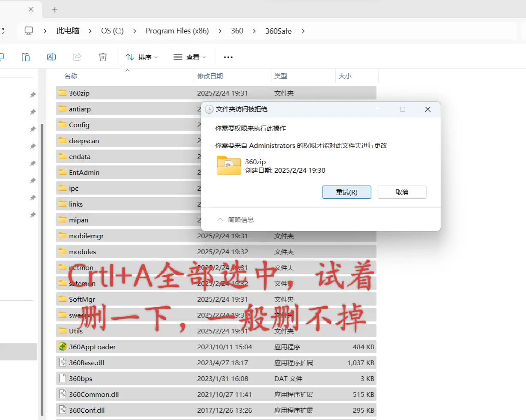Viewport: 526px width, 420px height.
Task: Open the more options (...) toolbar icon
Action: coord(228,57)
